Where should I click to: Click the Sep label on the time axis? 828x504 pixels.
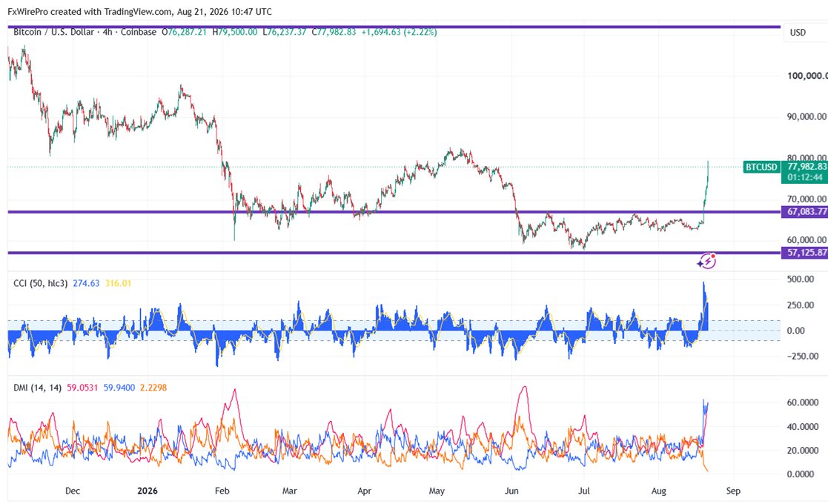(x=733, y=491)
